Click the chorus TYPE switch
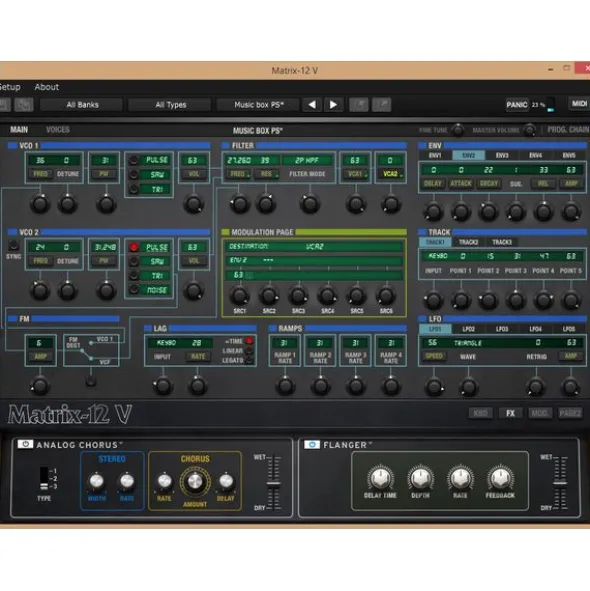This screenshot has height=591, width=590. (x=44, y=479)
